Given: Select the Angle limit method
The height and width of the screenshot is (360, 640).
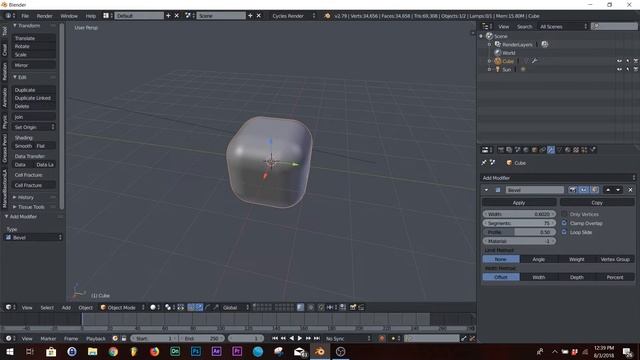Looking at the screenshot, I should [x=538, y=259].
